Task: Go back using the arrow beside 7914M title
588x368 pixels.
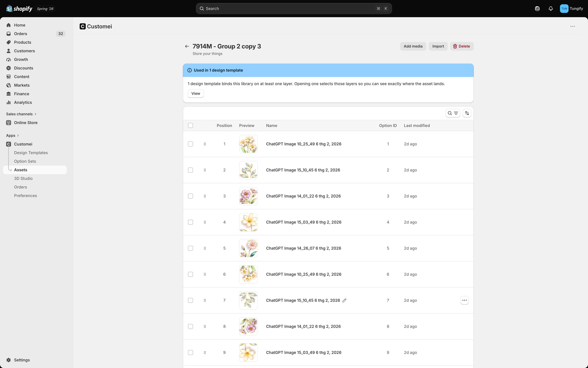Action: pyautogui.click(x=187, y=46)
